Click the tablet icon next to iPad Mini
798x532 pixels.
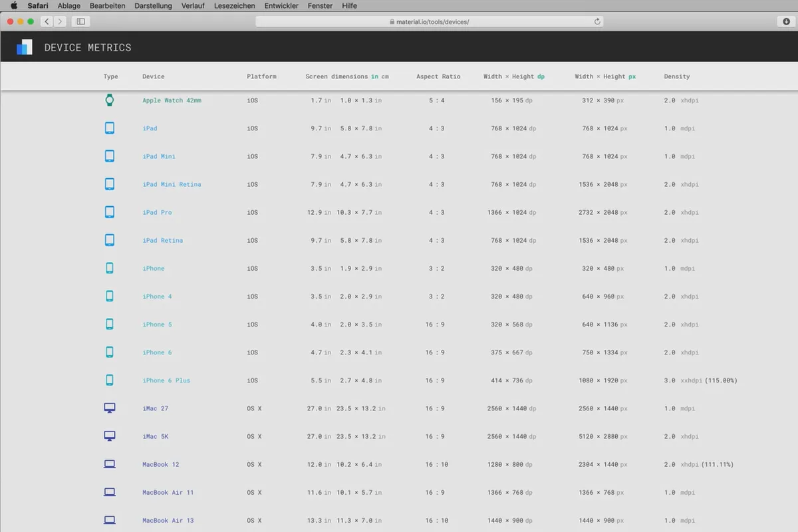pyautogui.click(x=110, y=156)
